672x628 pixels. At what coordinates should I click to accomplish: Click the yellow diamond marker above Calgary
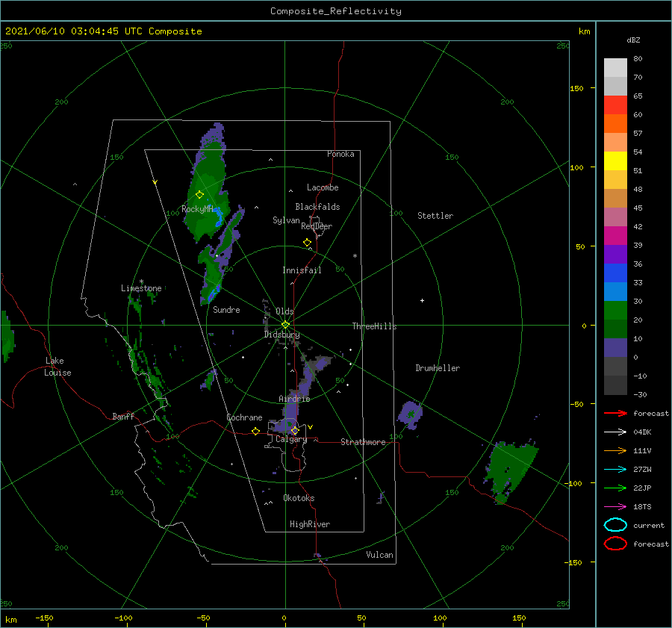[x=295, y=430]
